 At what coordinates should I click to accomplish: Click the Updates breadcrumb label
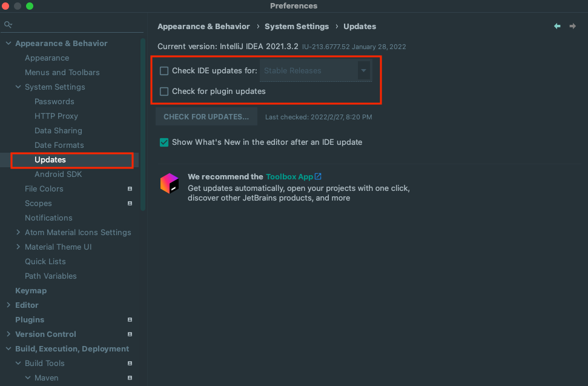click(360, 26)
